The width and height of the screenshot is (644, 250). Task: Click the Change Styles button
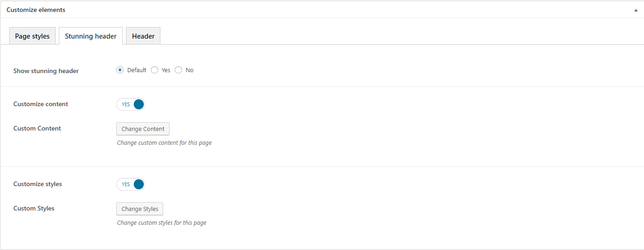(140, 209)
